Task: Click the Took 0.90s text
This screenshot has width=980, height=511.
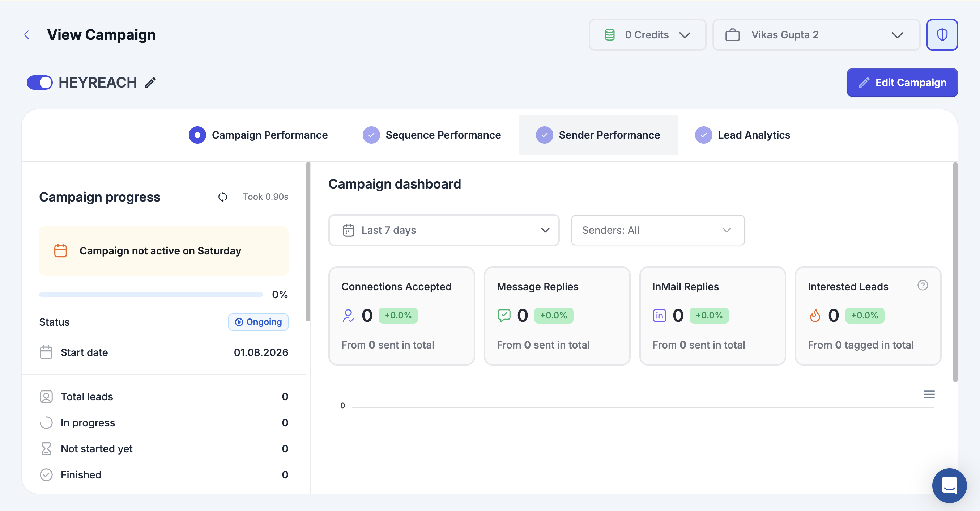Action: click(265, 197)
